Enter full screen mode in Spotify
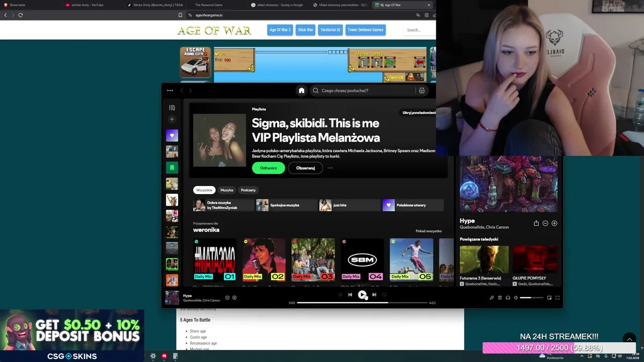Screen dimensions: 644x362 (557, 298)
